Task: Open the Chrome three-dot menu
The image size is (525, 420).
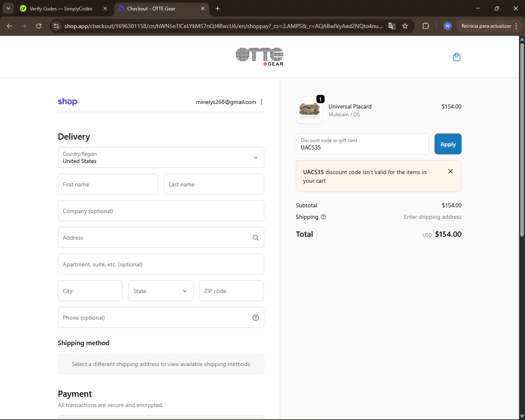Action: click(516, 26)
